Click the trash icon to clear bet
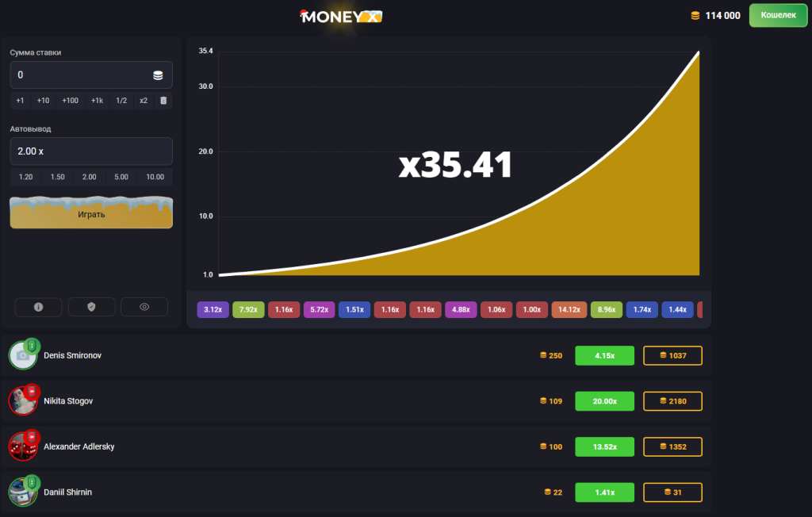The width and height of the screenshot is (812, 517). tap(163, 101)
